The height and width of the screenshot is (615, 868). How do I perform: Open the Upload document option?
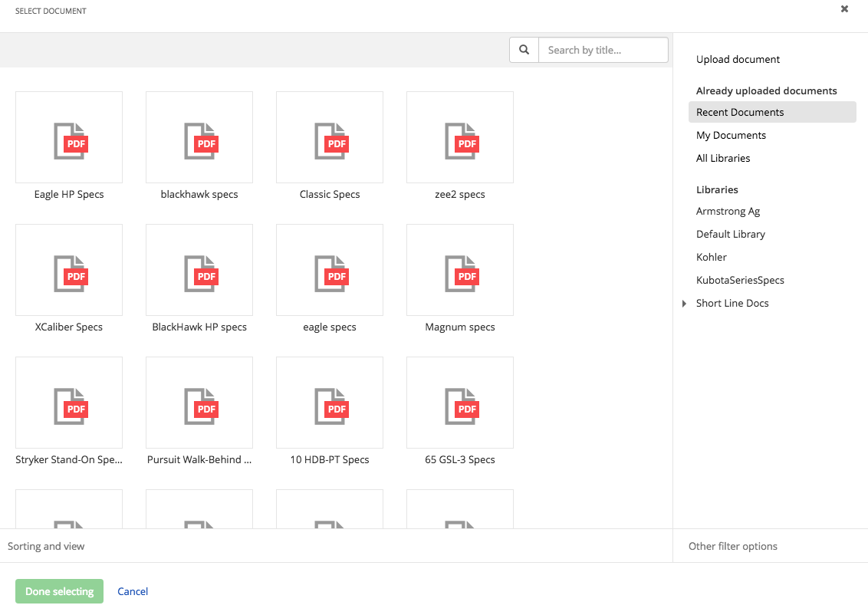[x=738, y=59]
